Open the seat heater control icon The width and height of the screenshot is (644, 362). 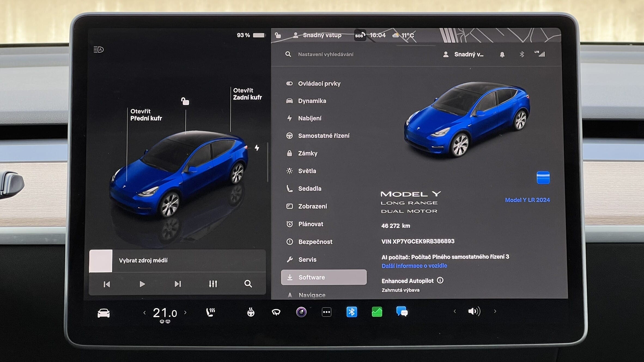[x=211, y=312]
